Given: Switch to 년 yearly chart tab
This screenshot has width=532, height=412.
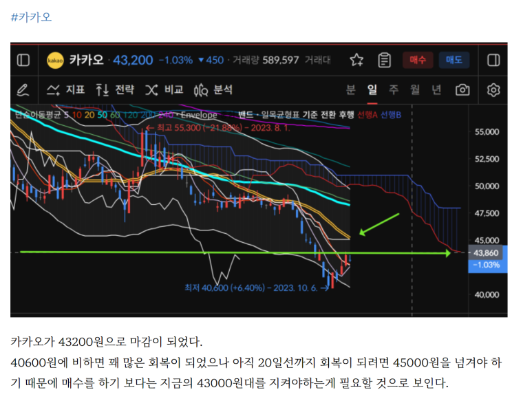Looking at the screenshot, I should [x=436, y=90].
